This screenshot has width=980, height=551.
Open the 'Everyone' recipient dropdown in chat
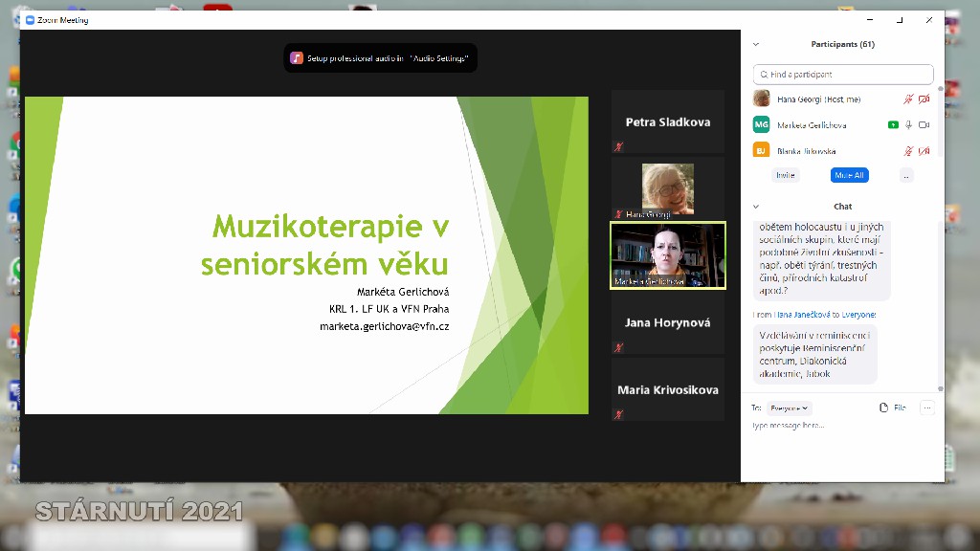(790, 408)
